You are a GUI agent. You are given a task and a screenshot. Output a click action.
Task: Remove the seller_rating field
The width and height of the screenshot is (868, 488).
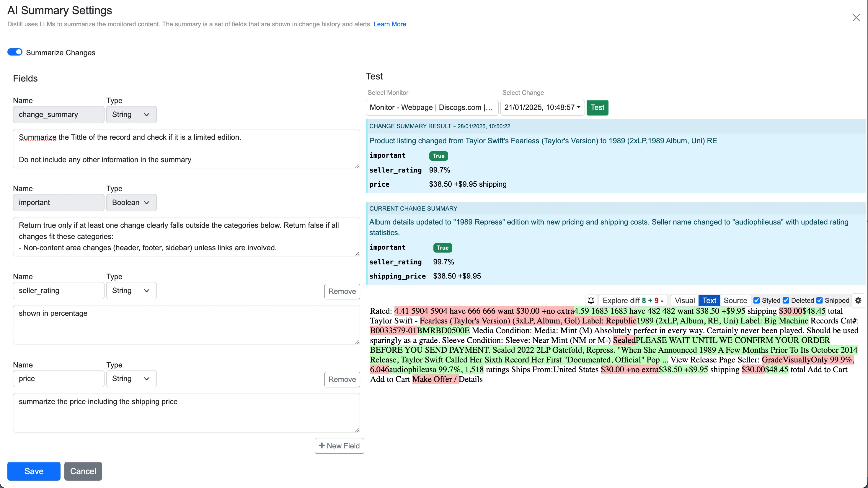(342, 291)
